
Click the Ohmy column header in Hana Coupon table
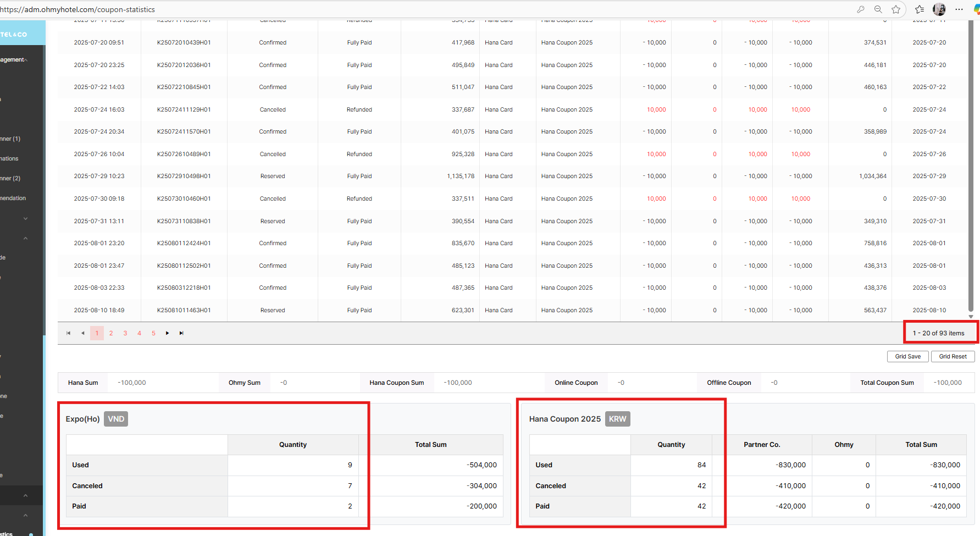(x=844, y=445)
